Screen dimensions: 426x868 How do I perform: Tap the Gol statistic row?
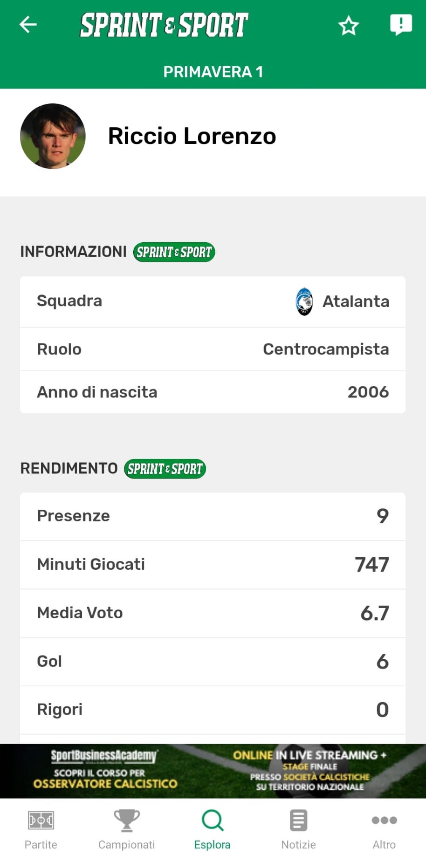213,662
